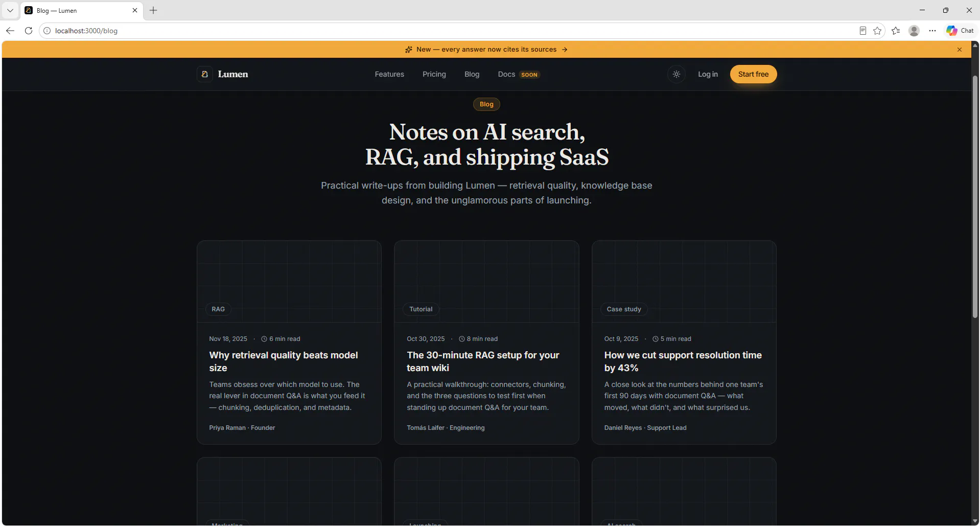Image resolution: width=980 pixels, height=527 pixels.
Task: Open the Docs nav link
Action: (x=506, y=74)
